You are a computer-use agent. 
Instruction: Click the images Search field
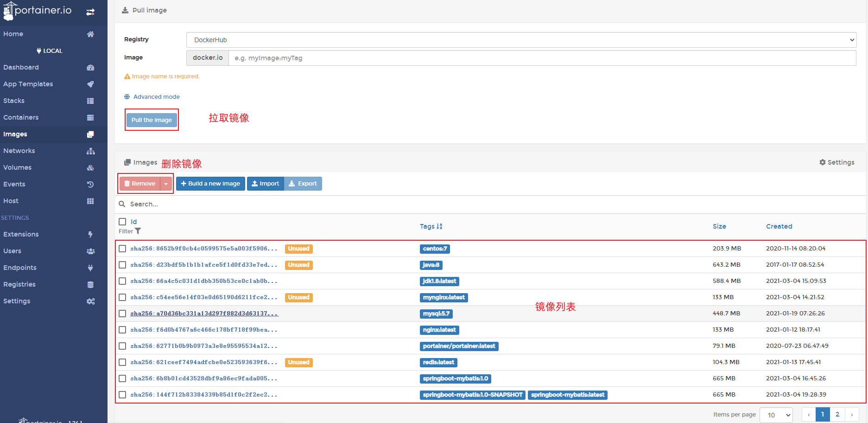pyautogui.click(x=490, y=204)
